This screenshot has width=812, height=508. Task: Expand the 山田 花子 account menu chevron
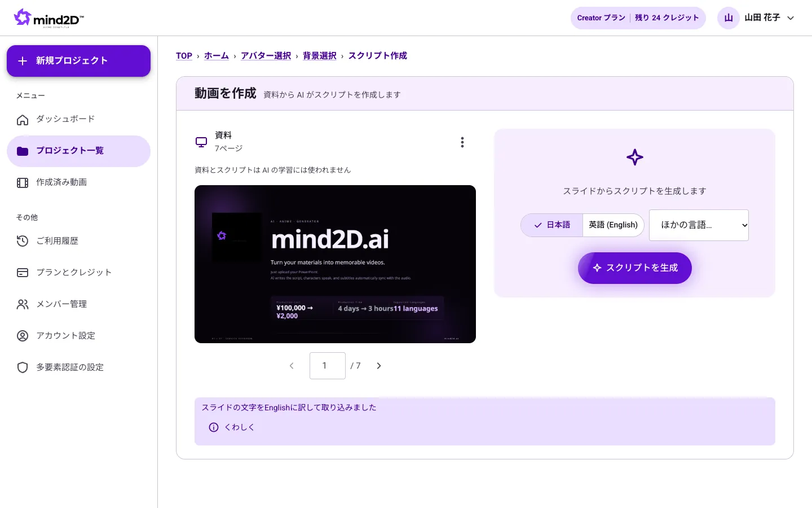(791, 18)
